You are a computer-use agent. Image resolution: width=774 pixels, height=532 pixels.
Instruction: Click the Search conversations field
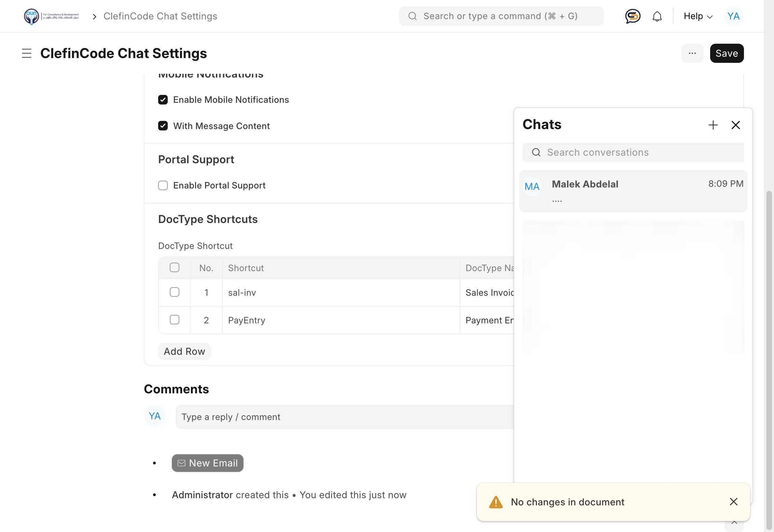tap(639, 152)
